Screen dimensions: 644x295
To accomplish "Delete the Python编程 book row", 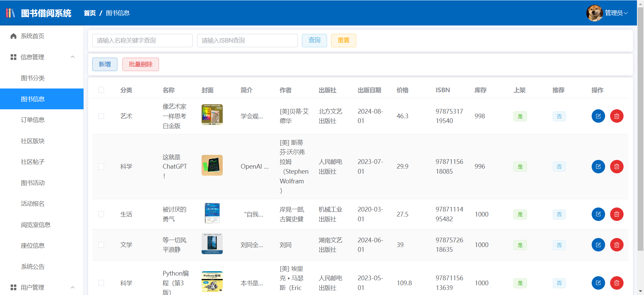I will pyautogui.click(x=616, y=283).
